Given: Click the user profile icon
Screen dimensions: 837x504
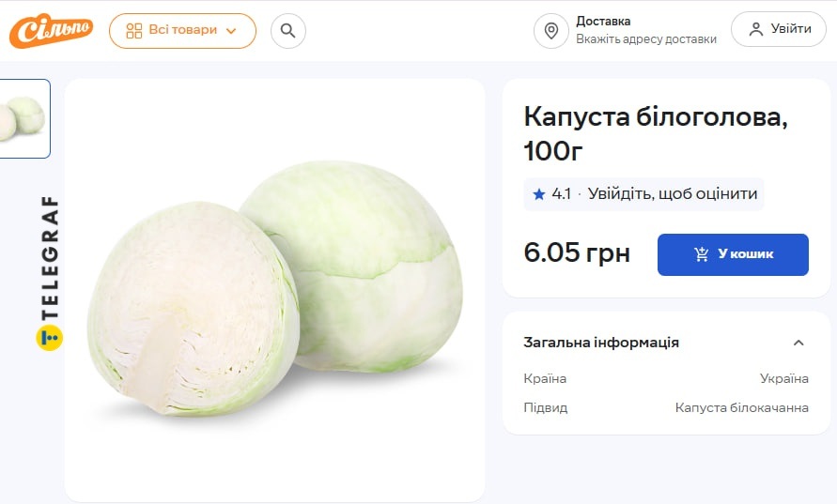Looking at the screenshot, I should pyautogui.click(x=755, y=29).
